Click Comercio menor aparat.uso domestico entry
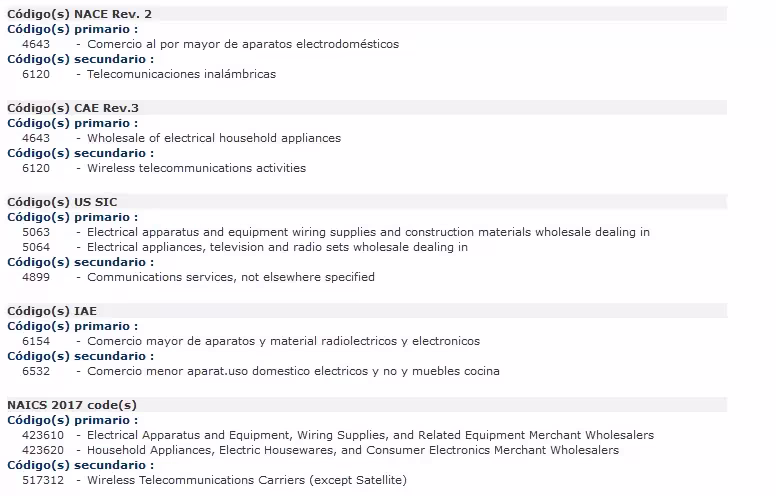Image resolution: width=776 pixels, height=496 pixels. coord(293,371)
